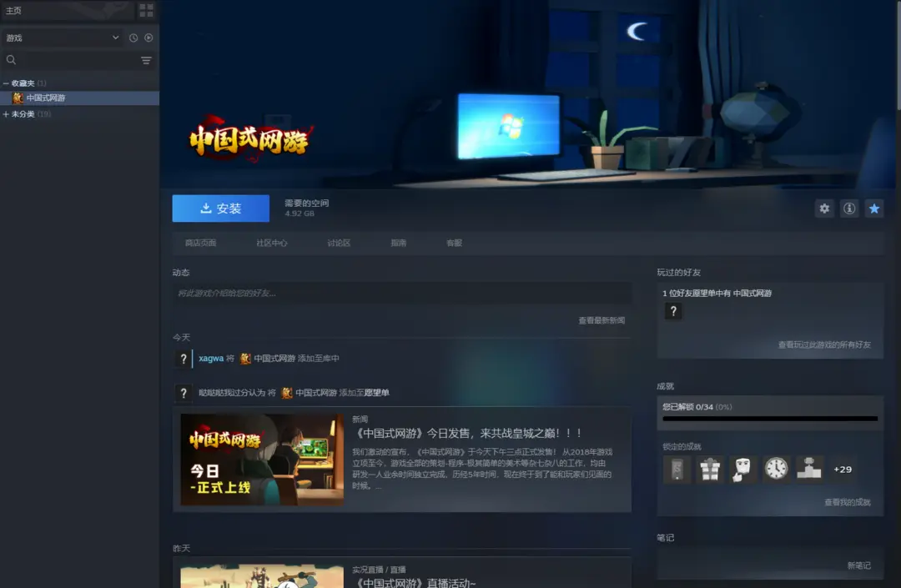Click 1 位好友愿望单中有 中国式网游 text

click(x=717, y=294)
